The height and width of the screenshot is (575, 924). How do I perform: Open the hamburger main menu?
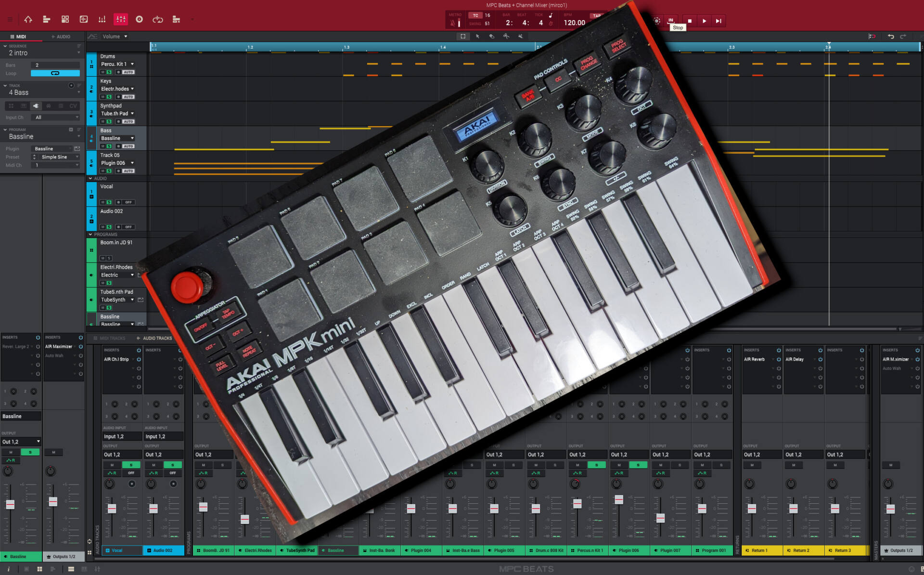pyautogui.click(x=10, y=20)
